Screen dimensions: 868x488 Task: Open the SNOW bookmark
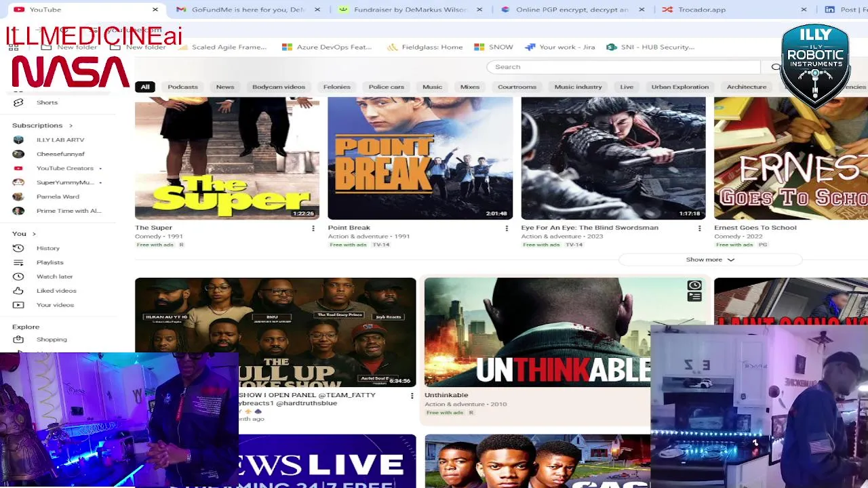[x=493, y=47]
